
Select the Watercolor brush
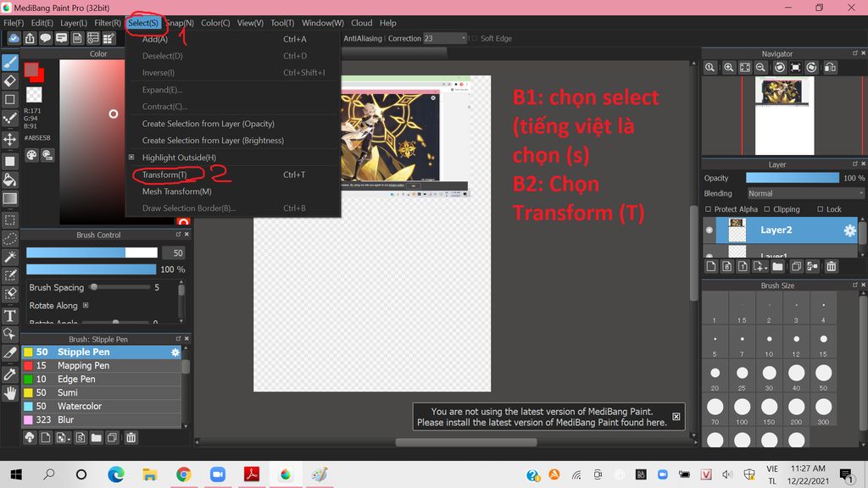[102, 406]
